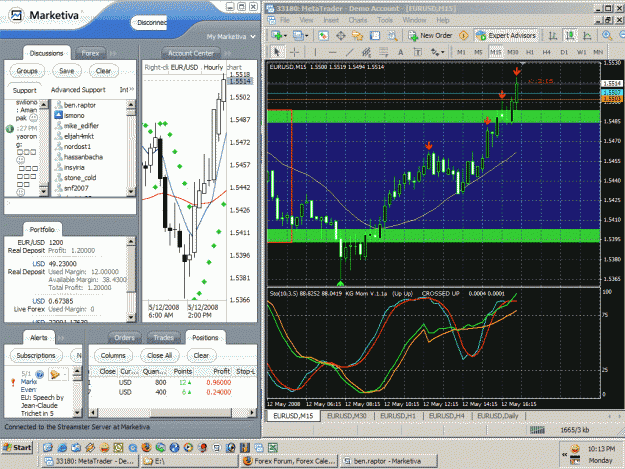
Task: Select the cursor arrow tool
Action: 277,52
